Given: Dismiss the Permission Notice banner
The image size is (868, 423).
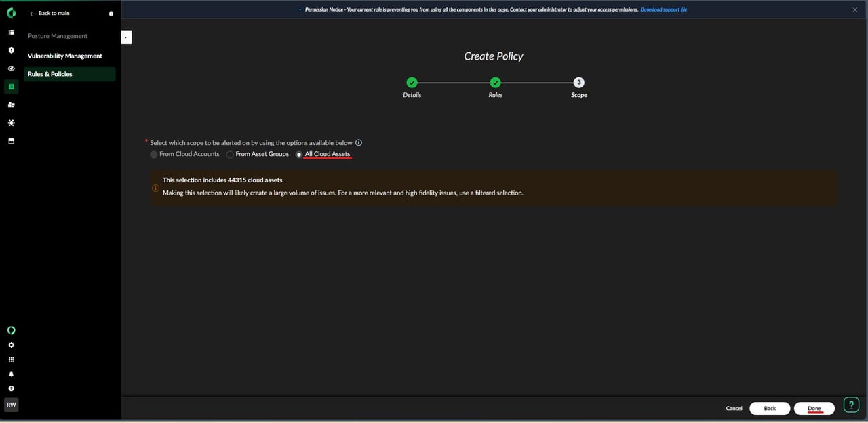Looking at the screenshot, I should [854, 9].
